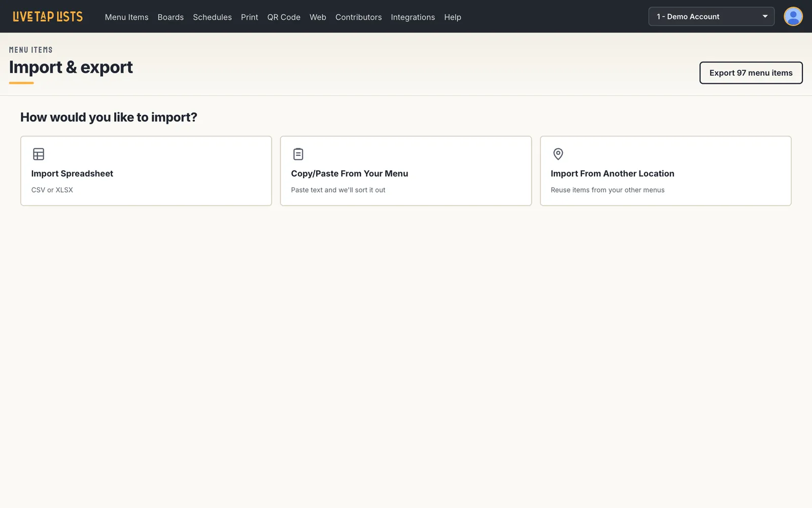Select Copy/Paste From Your Menu title
This screenshot has width=812, height=508.
tap(350, 174)
